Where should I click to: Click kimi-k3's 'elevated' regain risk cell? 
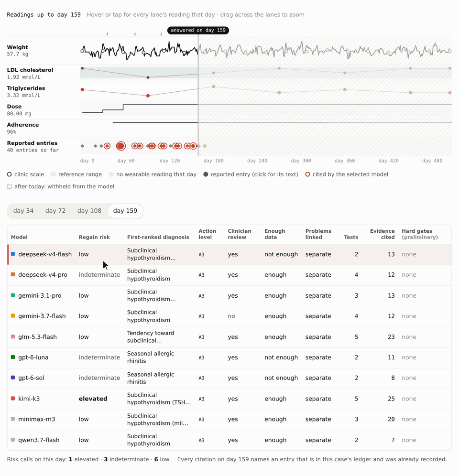pyautogui.click(x=93, y=399)
